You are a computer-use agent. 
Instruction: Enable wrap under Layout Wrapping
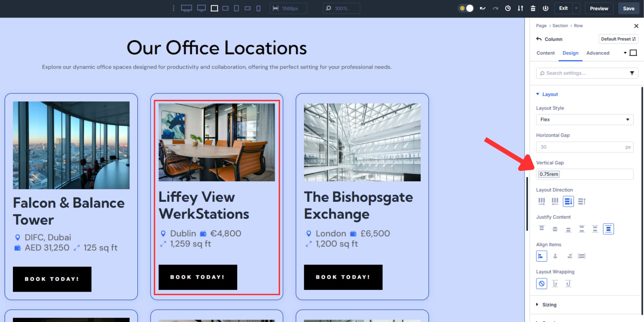tap(555, 283)
